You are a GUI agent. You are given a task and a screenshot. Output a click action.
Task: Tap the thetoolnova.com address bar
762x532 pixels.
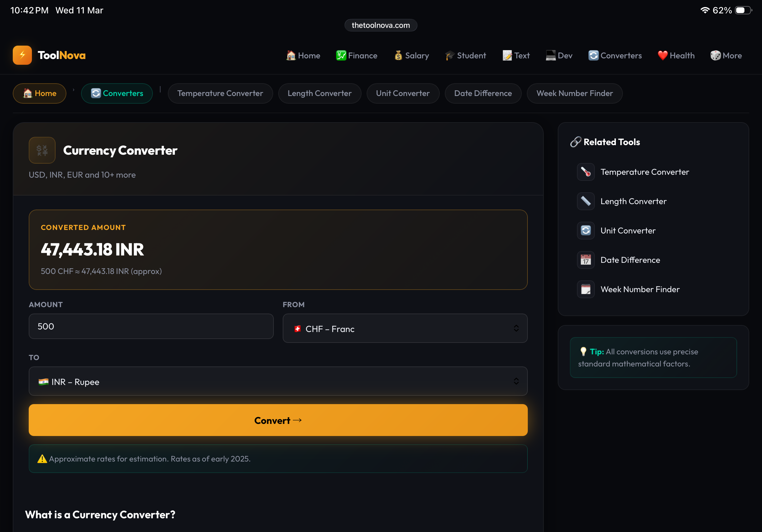[381, 25]
